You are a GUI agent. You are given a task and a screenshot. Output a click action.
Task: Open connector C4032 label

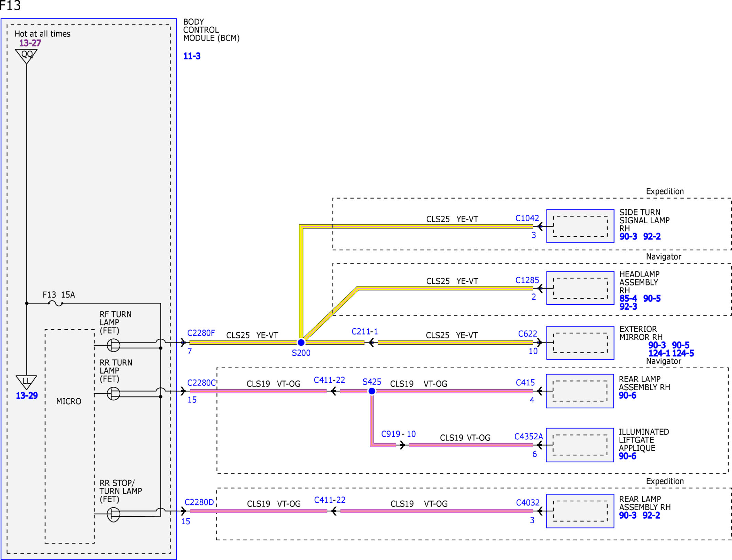pyautogui.click(x=528, y=503)
